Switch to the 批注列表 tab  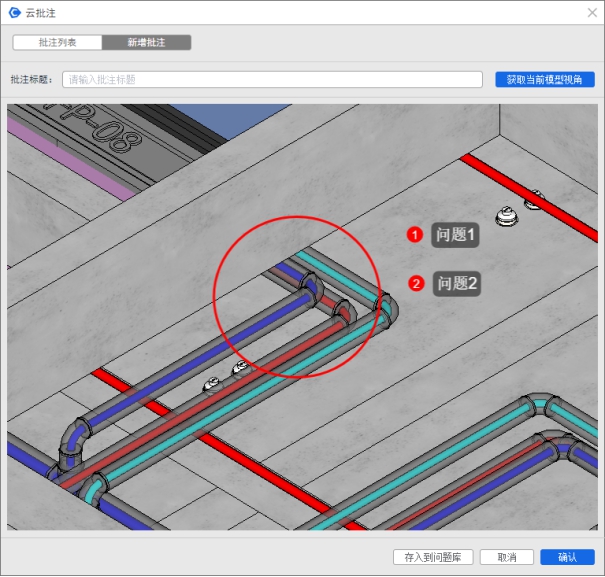[x=57, y=43]
